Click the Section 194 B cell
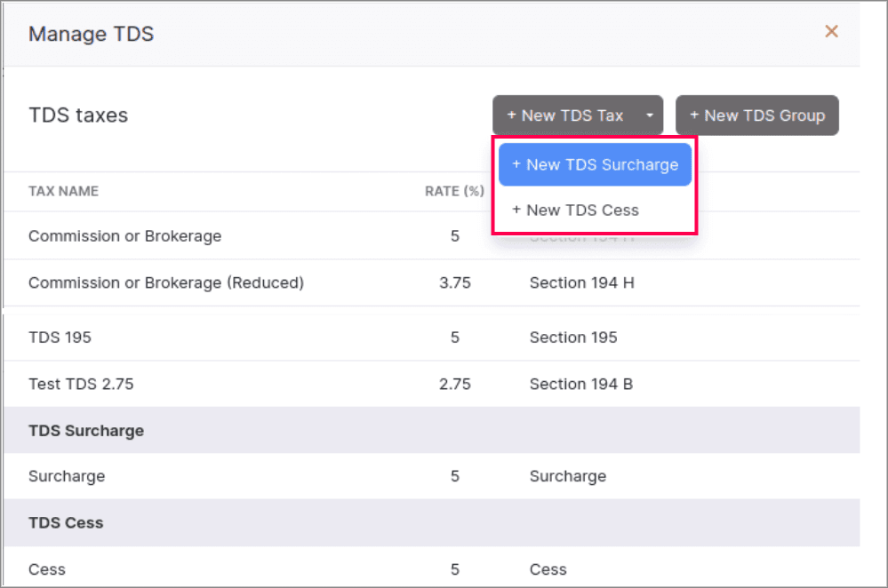Viewport: 888px width, 588px height. coord(580,385)
